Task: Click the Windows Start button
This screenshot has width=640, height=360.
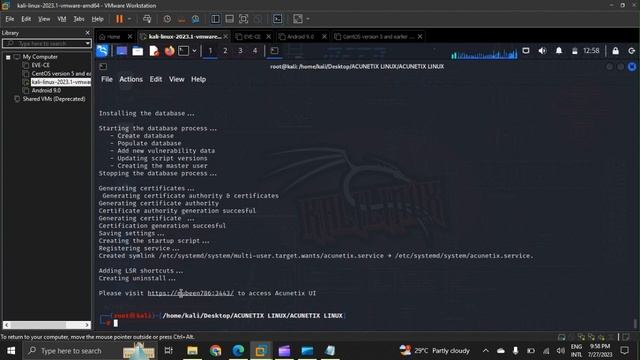Action: (x=11, y=351)
